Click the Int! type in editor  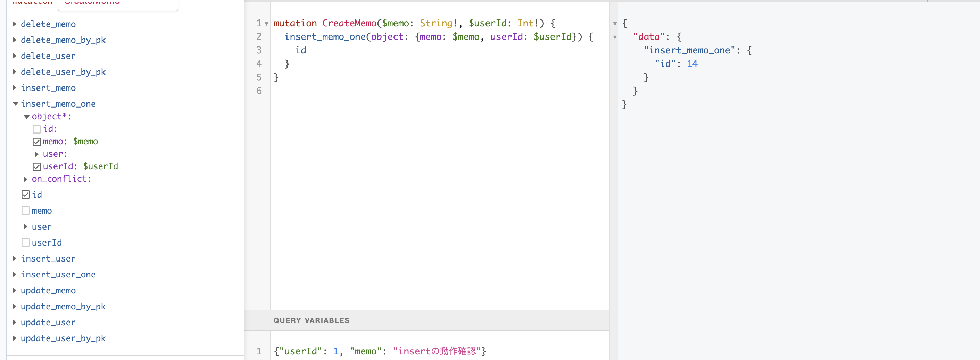pyautogui.click(x=528, y=23)
